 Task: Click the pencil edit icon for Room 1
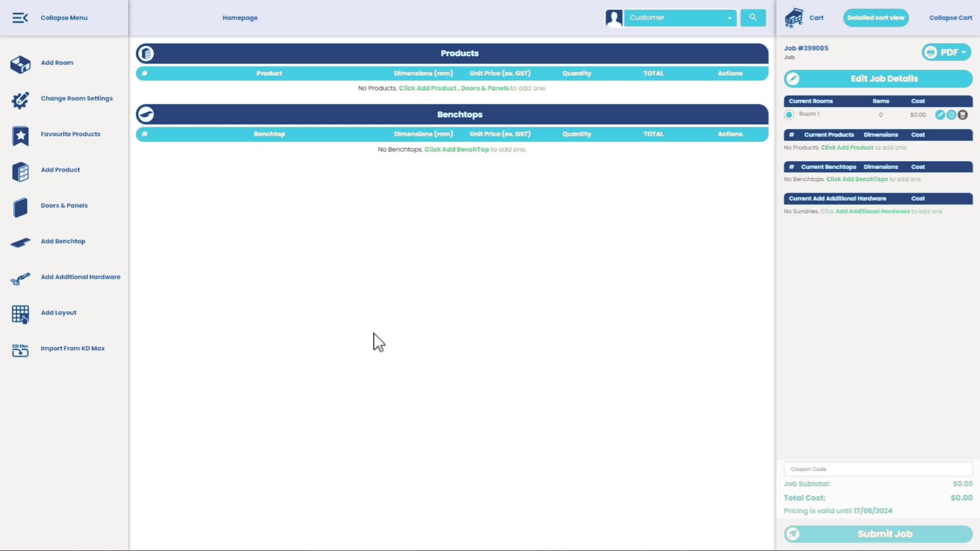940,115
